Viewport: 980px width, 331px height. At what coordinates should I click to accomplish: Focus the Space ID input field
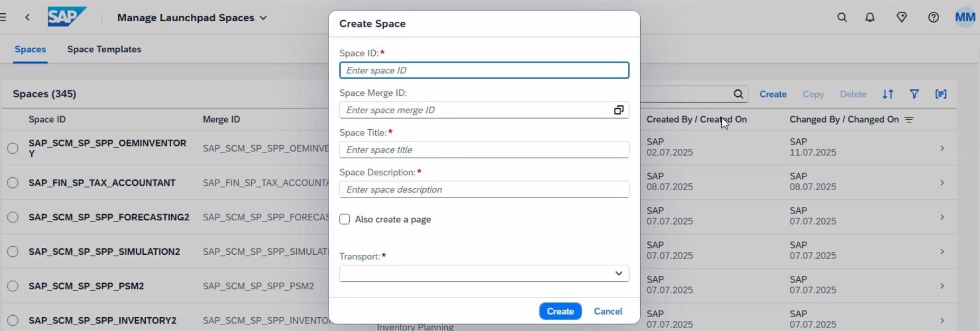(484, 70)
